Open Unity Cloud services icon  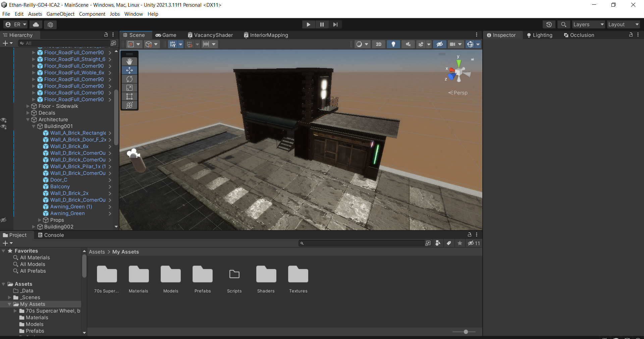[36, 24]
